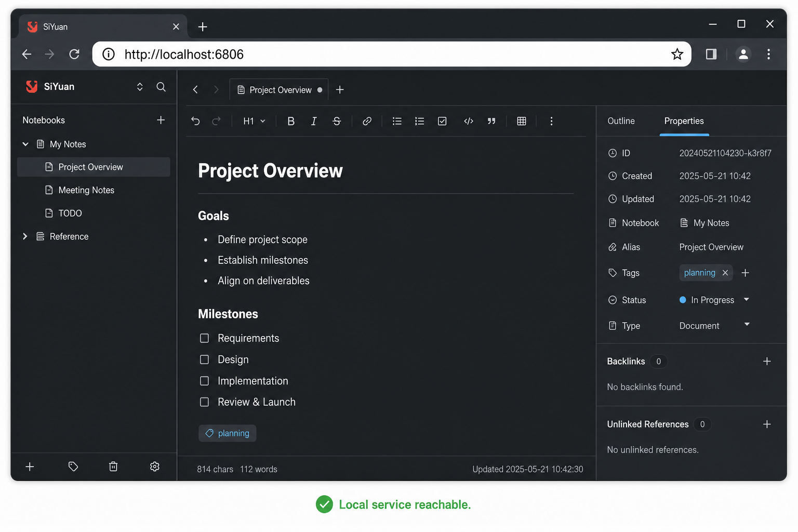This screenshot has width=798, height=532.
Task: Apply strikethrough formatting
Action: [337, 121]
